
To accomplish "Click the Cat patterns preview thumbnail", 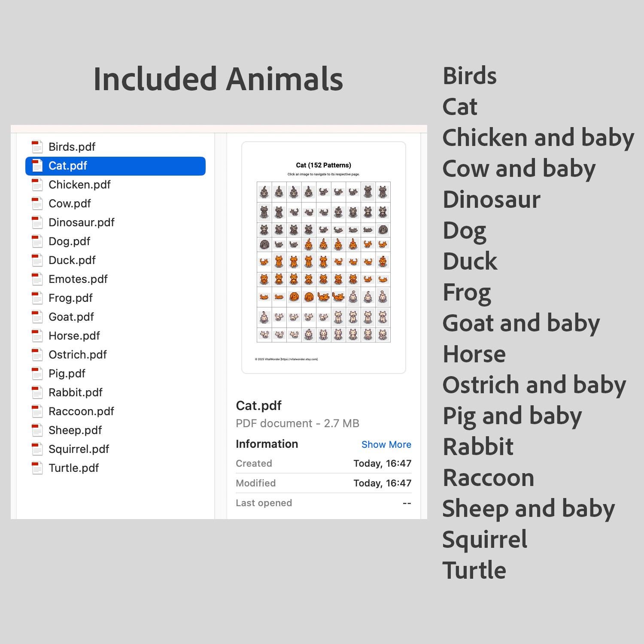I will click(324, 258).
